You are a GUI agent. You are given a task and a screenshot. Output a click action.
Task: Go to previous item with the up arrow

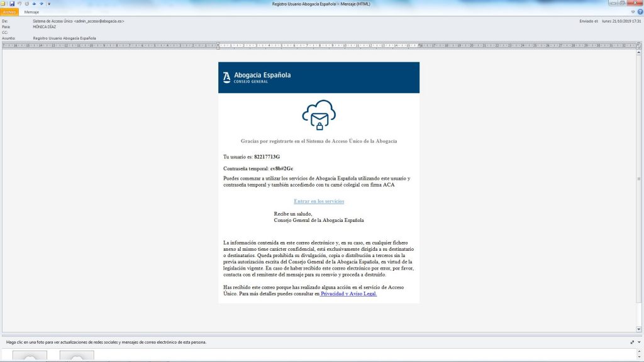coord(34,4)
